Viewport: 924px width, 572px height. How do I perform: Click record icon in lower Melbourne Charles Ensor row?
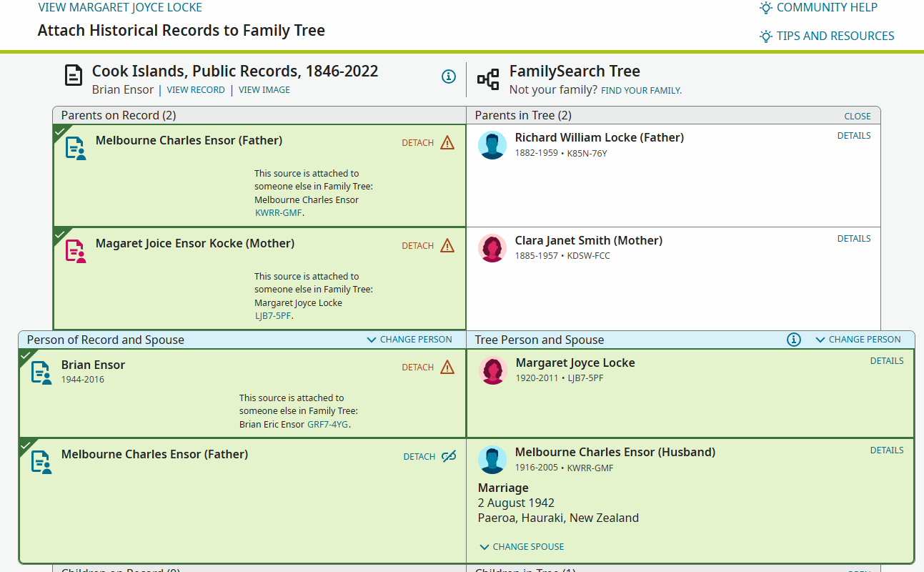tap(41, 462)
